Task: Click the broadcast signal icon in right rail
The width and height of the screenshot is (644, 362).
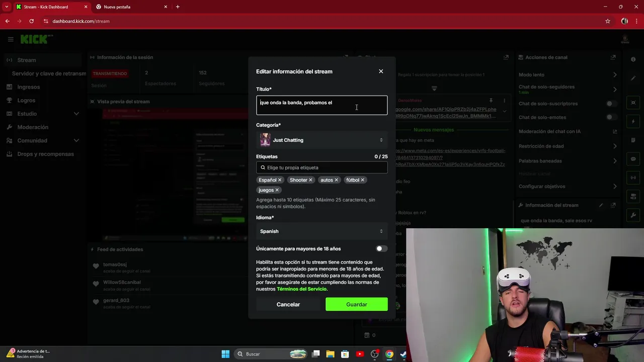Action: 633,177
